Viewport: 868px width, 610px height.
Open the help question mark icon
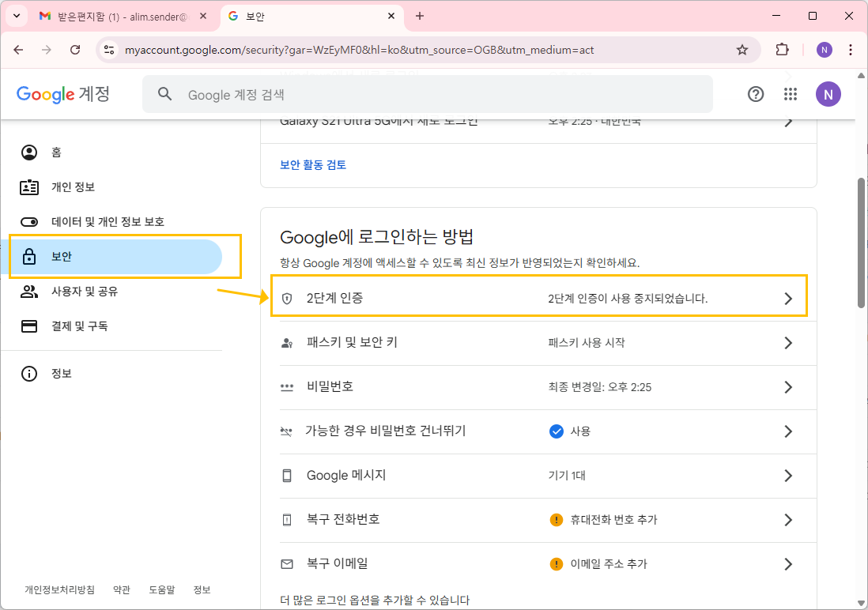(x=755, y=94)
